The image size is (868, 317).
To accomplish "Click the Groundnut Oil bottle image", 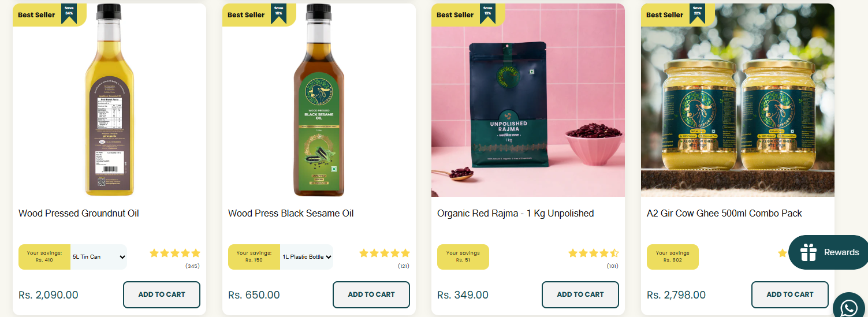I will tap(110, 100).
